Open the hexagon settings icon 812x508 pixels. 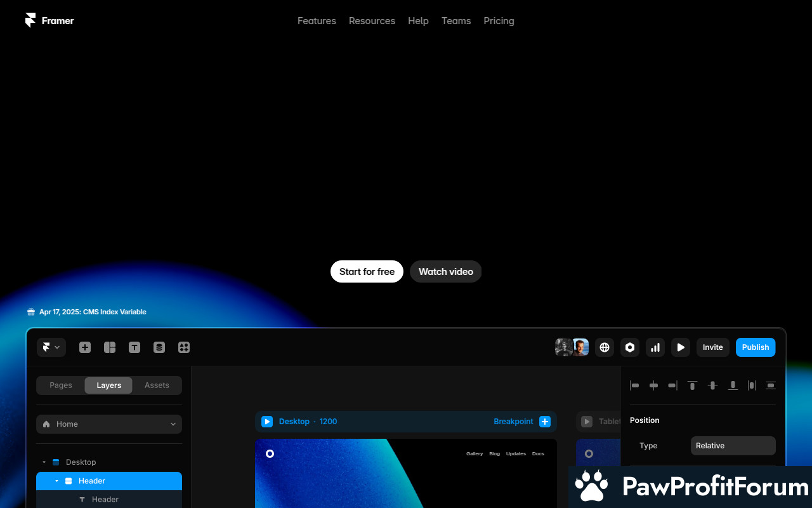(x=630, y=347)
